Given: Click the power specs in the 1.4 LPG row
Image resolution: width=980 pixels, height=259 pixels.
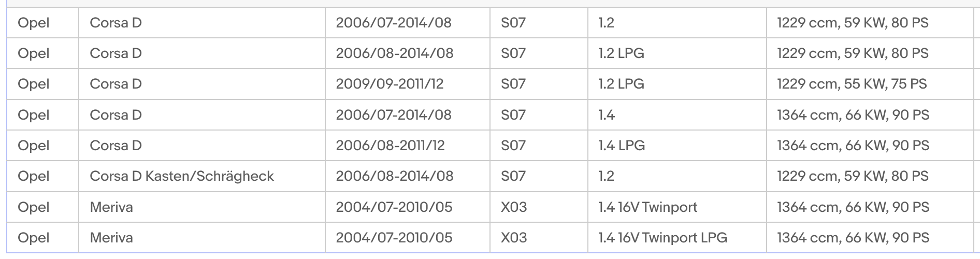Looking at the screenshot, I should [853, 146].
